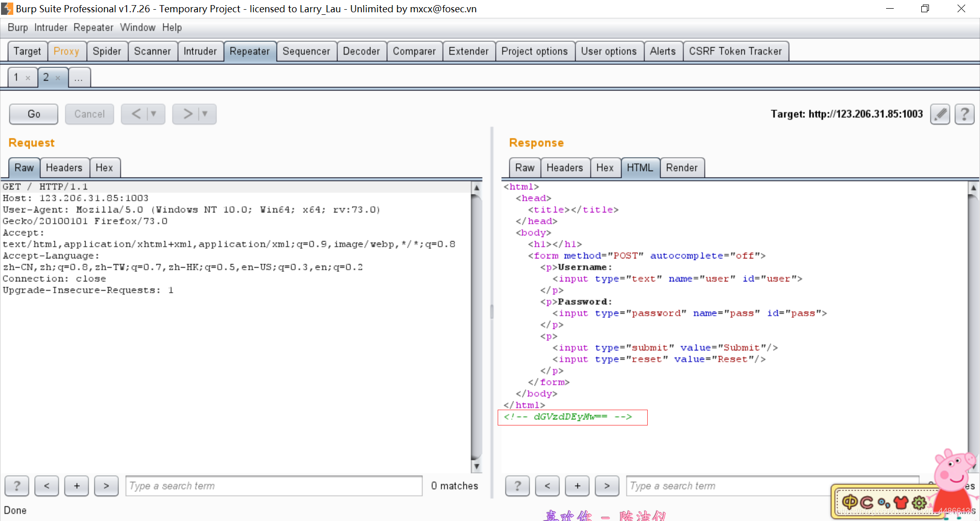Image resolution: width=980 pixels, height=521 pixels.
Task: Open the skin shirt icon on the IME bar
Action: click(901, 503)
